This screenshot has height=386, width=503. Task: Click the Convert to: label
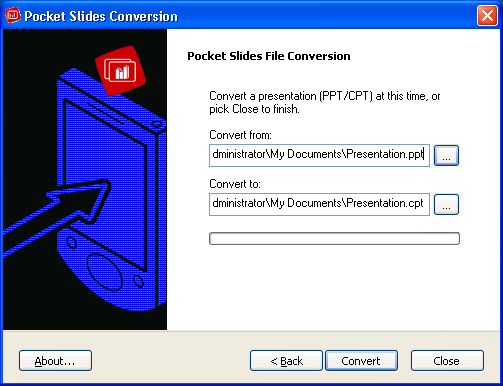[235, 184]
